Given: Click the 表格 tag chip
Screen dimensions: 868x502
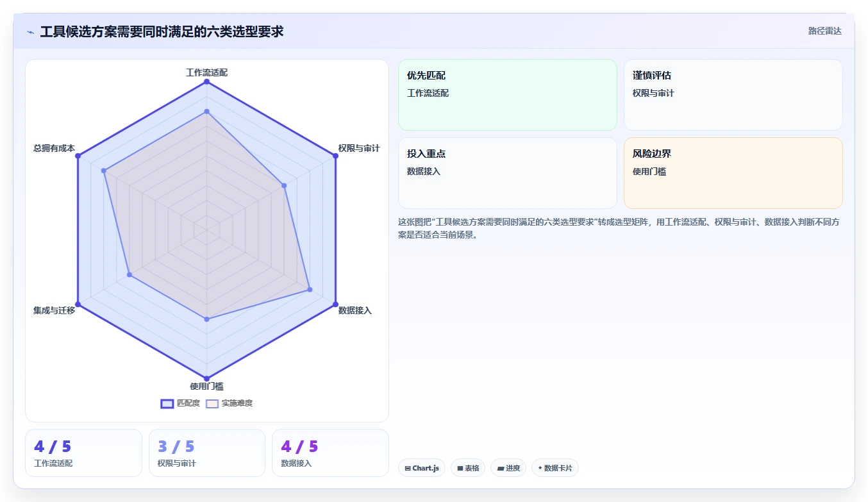Looking at the screenshot, I should 468,468.
